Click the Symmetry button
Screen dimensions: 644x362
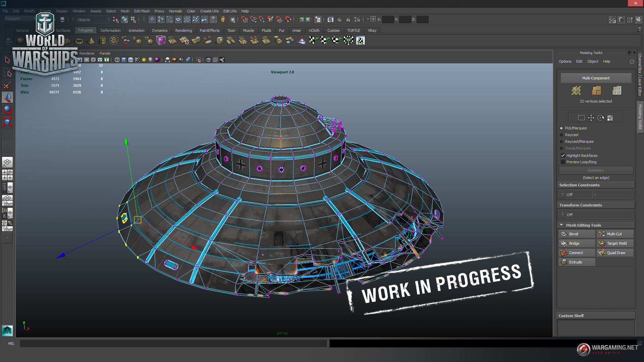pyautogui.click(x=596, y=170)
